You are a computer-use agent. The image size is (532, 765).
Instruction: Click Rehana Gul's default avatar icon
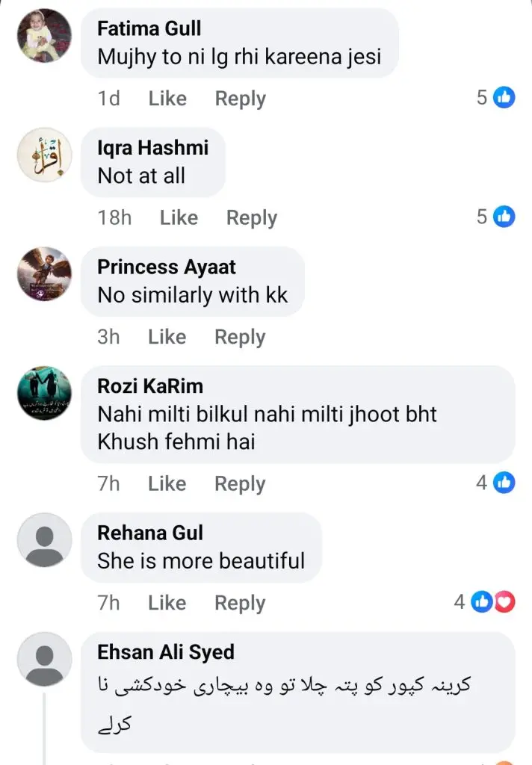point(44,539)
